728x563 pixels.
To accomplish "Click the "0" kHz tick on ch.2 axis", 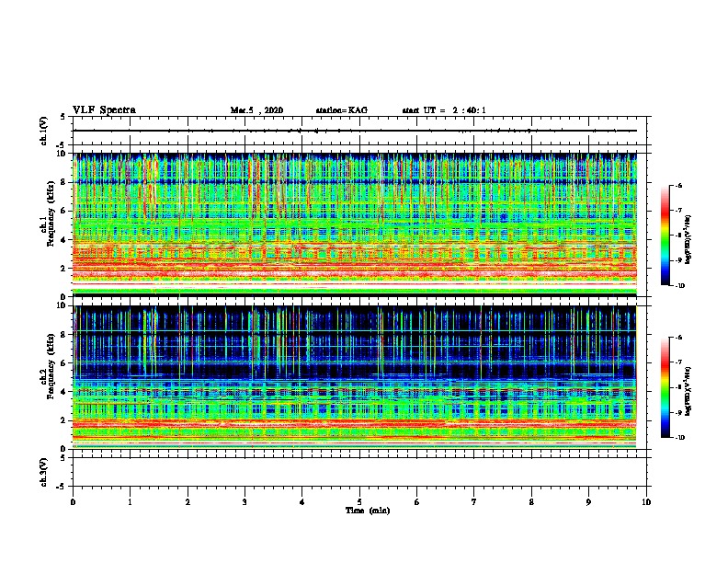I will [63, 449].
